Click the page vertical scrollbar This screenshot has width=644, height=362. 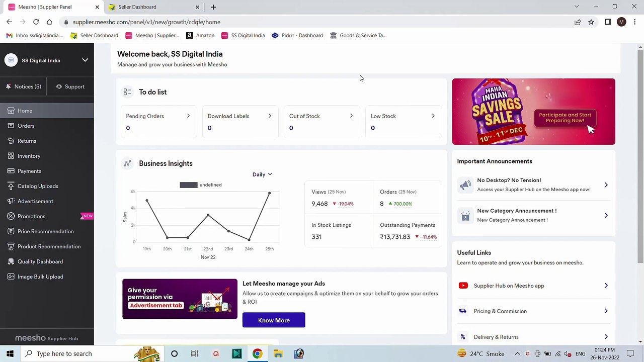coord(640,156)
